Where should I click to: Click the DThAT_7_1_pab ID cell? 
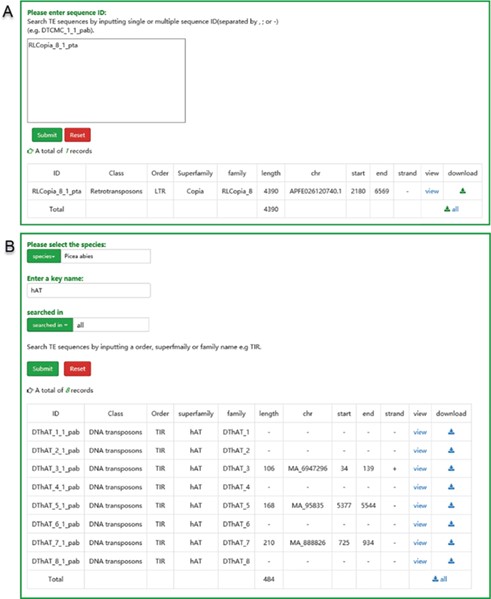click(x=56, y=542)
